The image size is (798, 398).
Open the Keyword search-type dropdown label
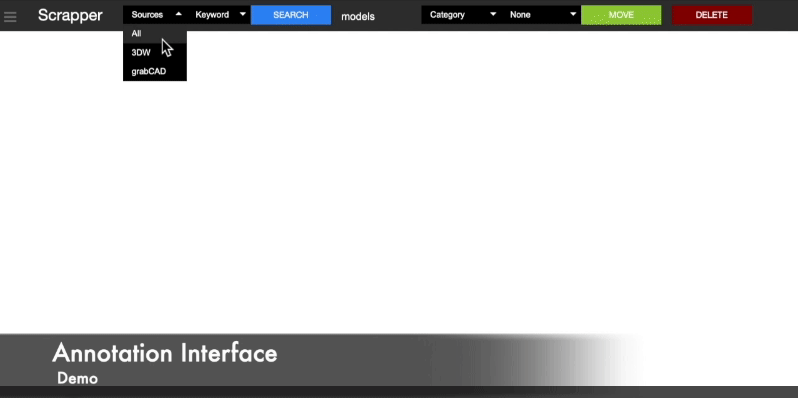(212, 15)
